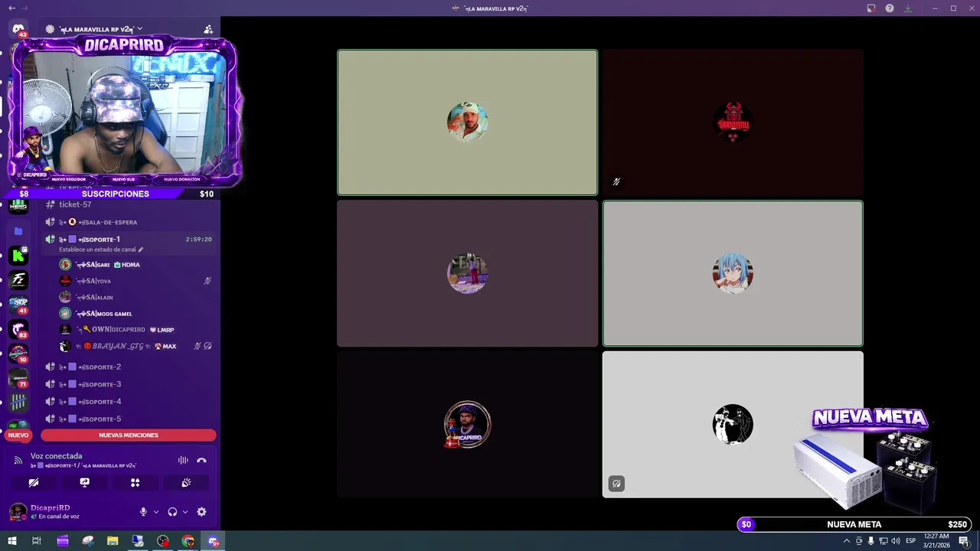Screen dimensions: 980x551
Task: Select user OWN|DICAPRIRD in voice list
Action: [136, 329]
